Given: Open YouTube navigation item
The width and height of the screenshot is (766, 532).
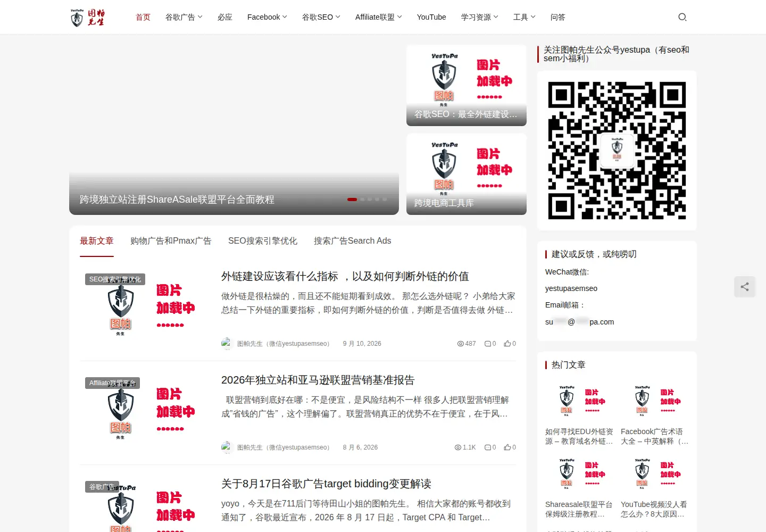Looking at the screenshot, I should point(431,17).
